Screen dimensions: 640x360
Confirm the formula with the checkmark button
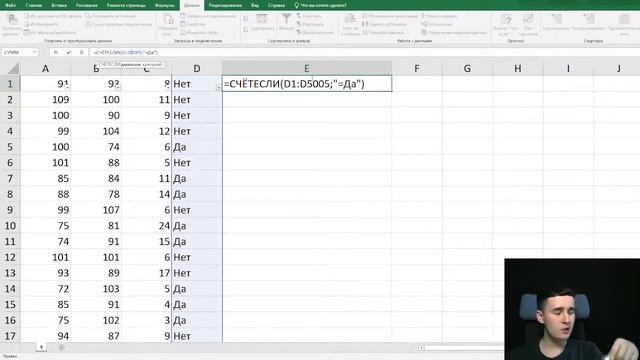[x=69, y=52]
